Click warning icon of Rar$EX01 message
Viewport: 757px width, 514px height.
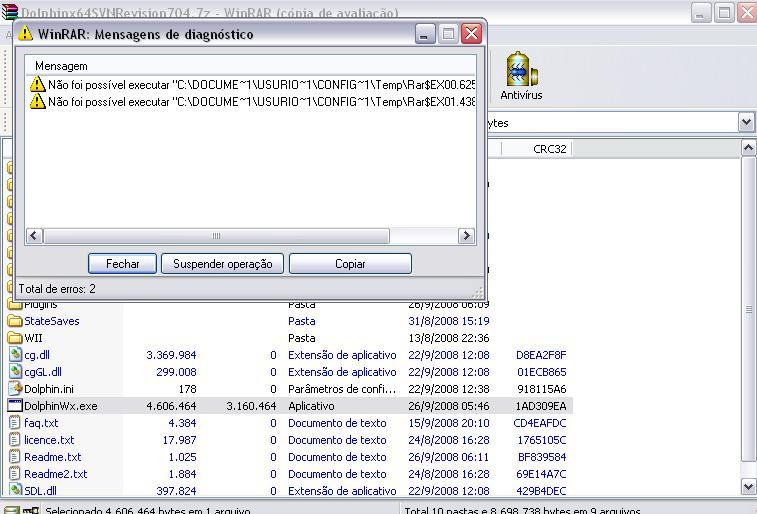(x=37, y=101)
